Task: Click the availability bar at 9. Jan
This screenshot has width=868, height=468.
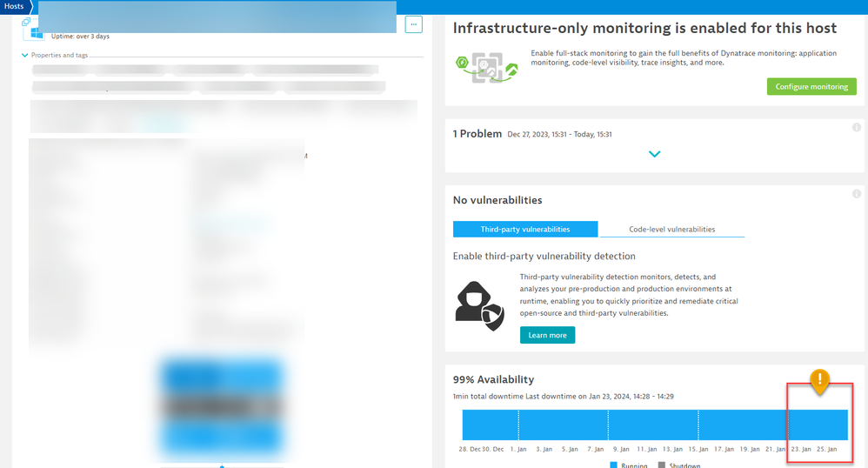Action: [x=621, y=425]
